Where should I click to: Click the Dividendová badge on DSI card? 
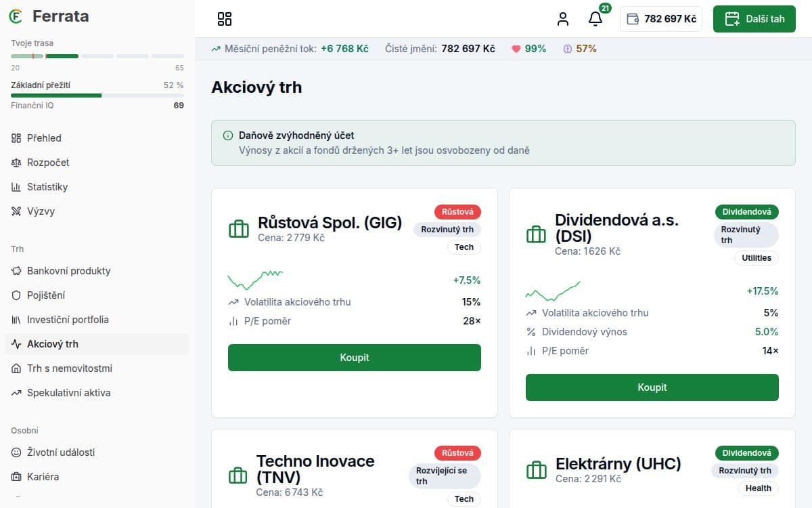click(747, 212)
